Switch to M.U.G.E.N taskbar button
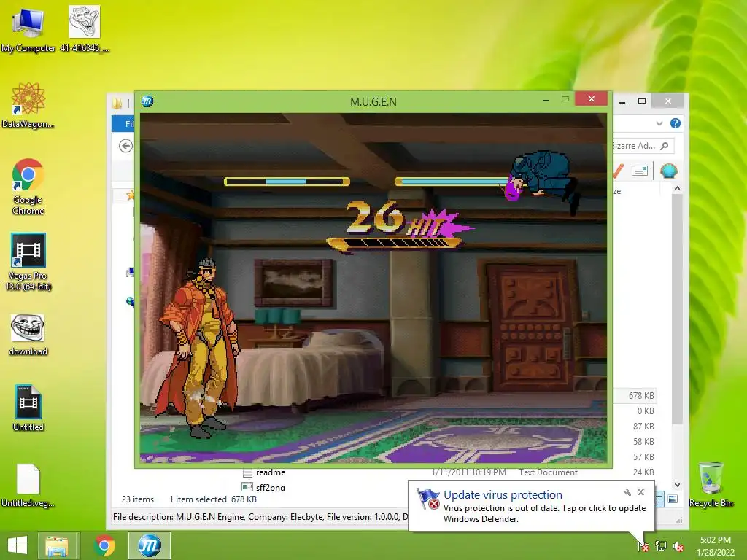This screenshot has height=560, width=747. click(x=149, y=545)
